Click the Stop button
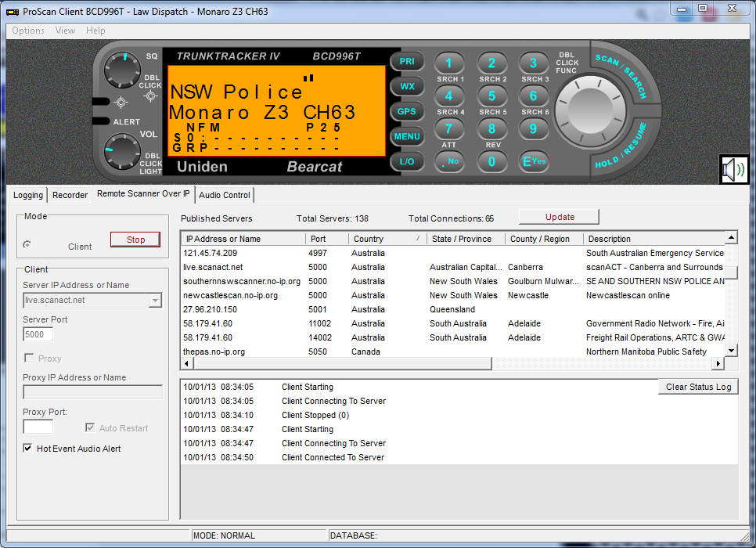The width and height of the screenshot is (756, 548). (135, 240)
